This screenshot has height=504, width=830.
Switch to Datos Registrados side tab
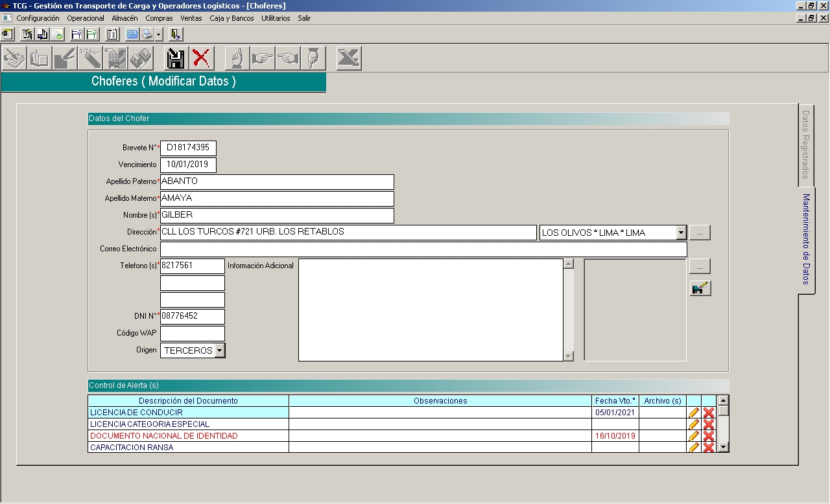point(806,144)
